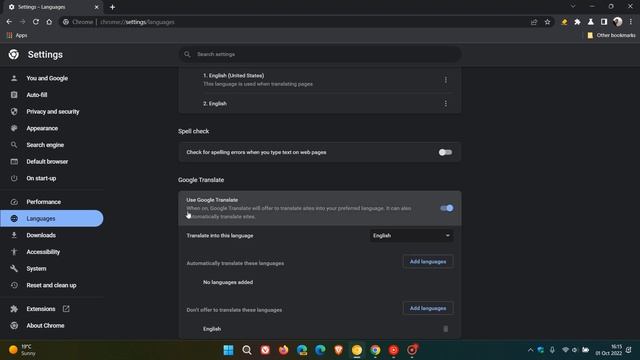
Task: Open Other bookmarks folder
Action: [611, 36]
